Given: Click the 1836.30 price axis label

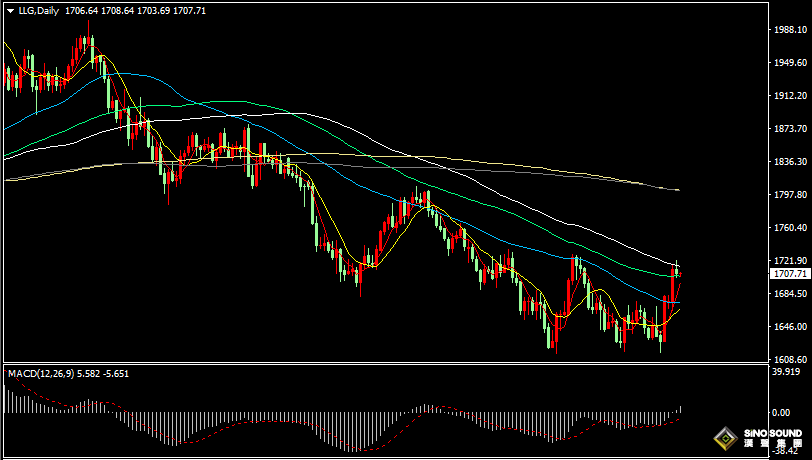Looking at the screenshot, I should point(789,162).
